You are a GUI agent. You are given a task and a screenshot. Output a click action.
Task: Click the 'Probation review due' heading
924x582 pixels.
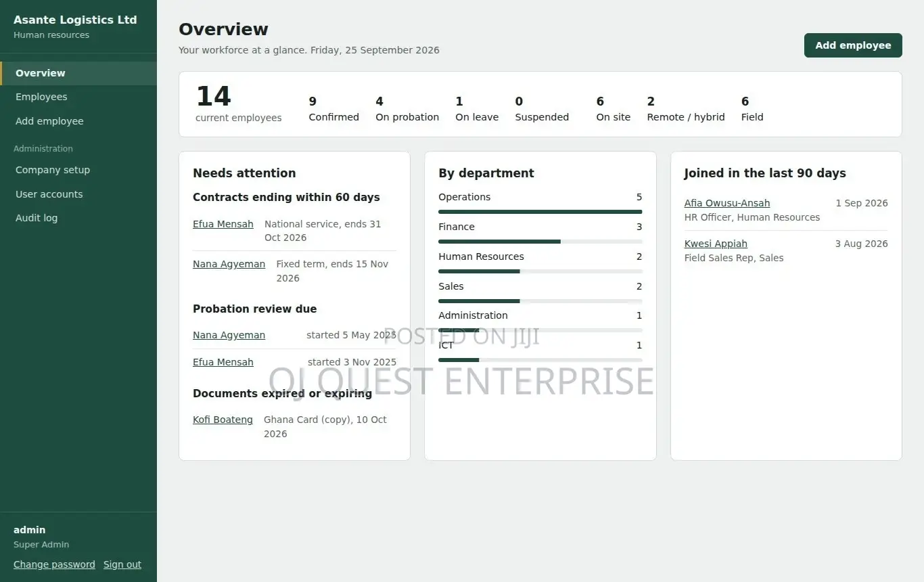click(x=254, y=309)
